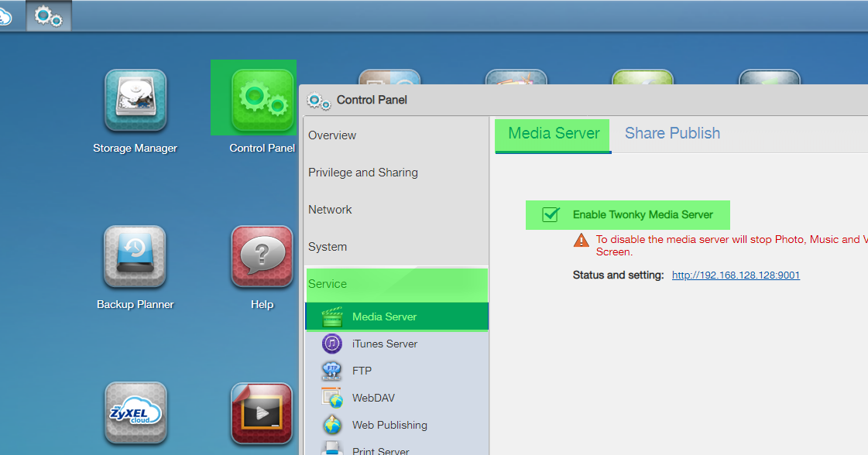Viewport: 868px width, 455px height.
Task: Select Media Server in the service list
Action: click(x=384, y=316)
